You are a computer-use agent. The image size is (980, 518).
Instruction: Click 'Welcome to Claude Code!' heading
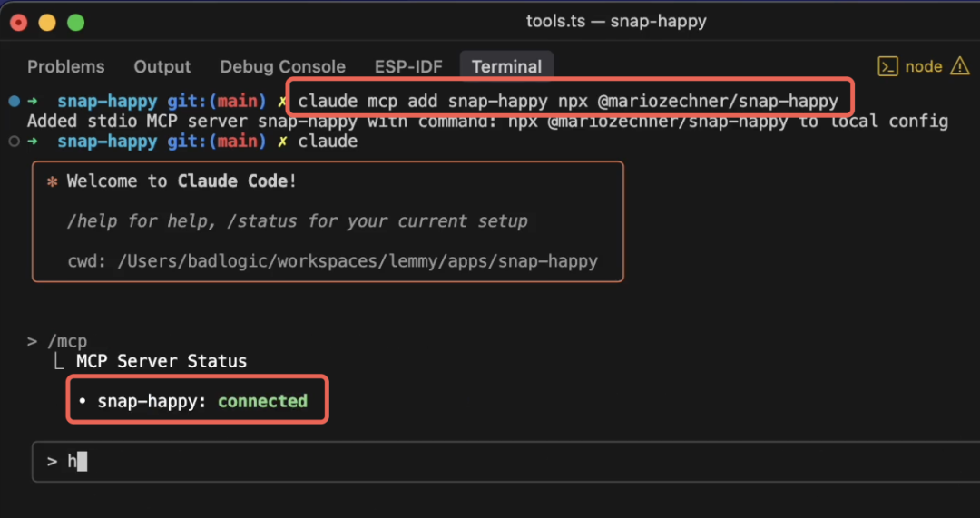181,181
